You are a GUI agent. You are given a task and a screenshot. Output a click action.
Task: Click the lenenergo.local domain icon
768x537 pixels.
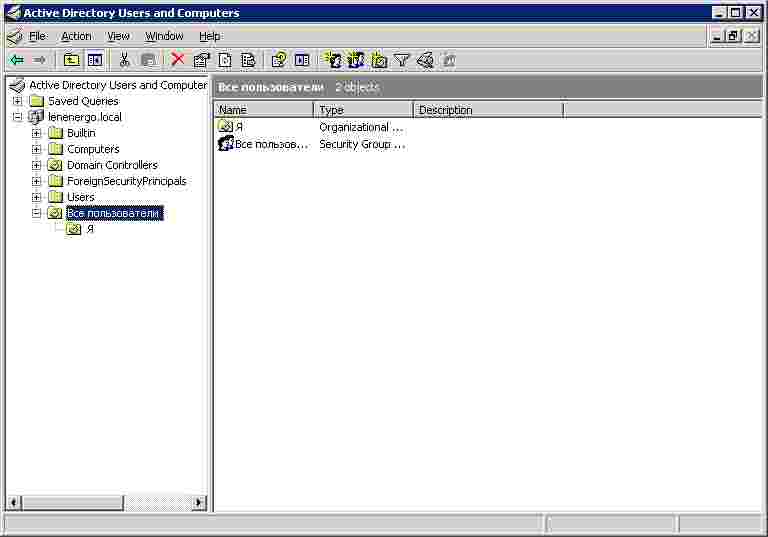coord(36,117)
